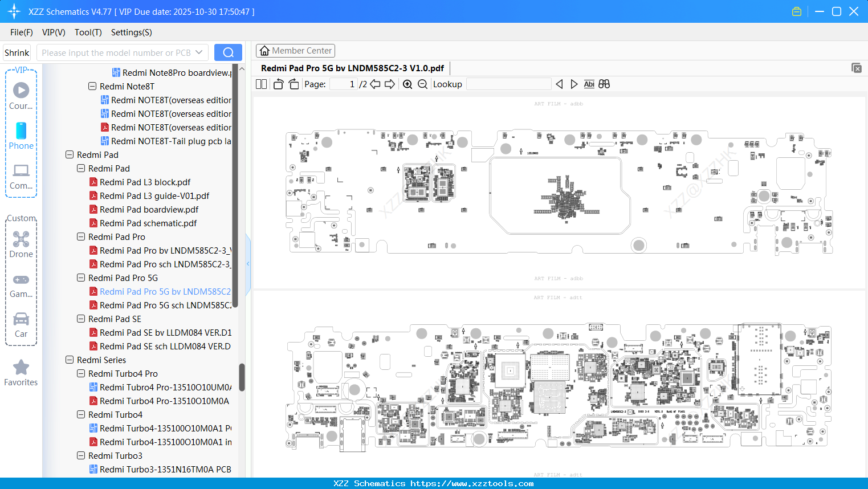Click the Member Center button
Screen dimensions: 868x489
[295, 51]
